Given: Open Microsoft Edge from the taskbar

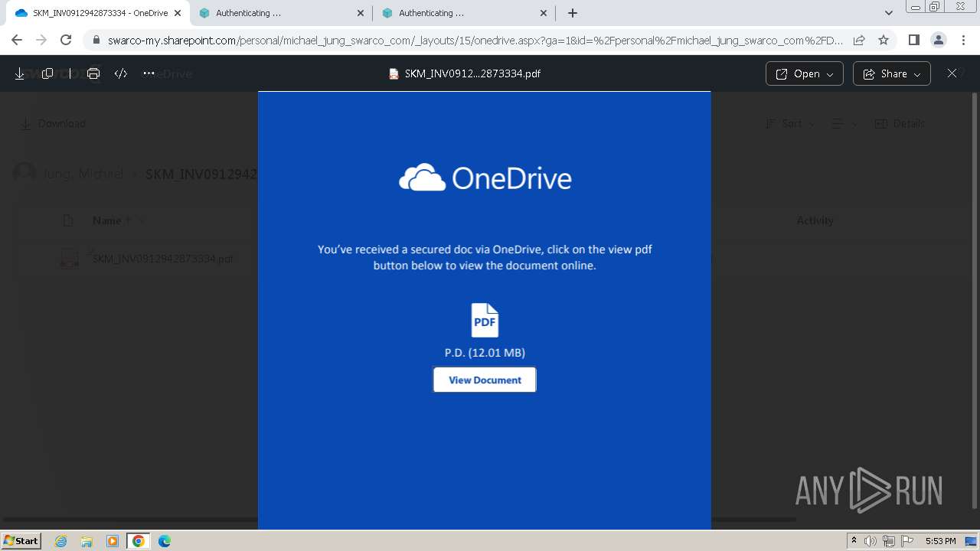Looking at the screenshot, I should tap(165, 541).
